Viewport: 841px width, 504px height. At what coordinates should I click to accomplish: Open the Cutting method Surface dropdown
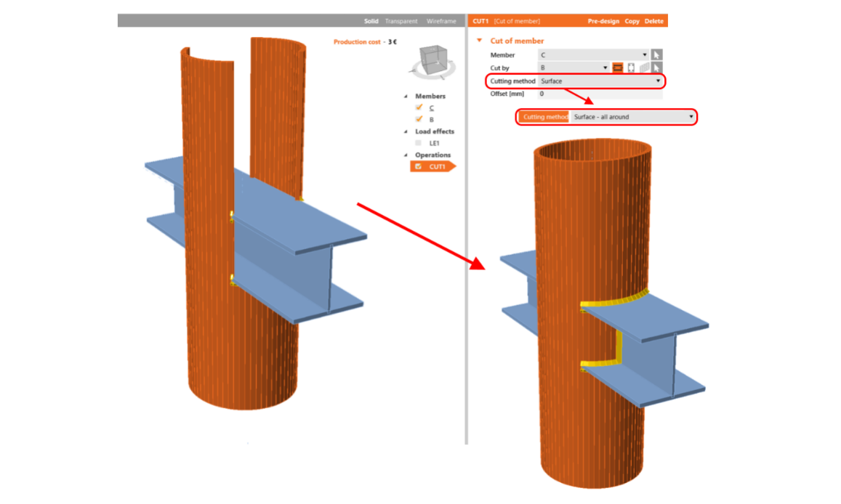(600, 81)
